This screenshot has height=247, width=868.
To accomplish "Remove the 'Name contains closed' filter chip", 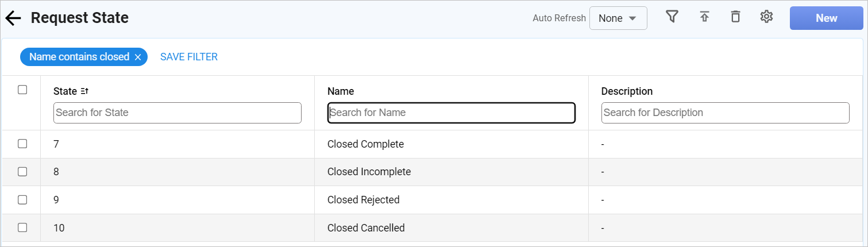I will point(138,57).
